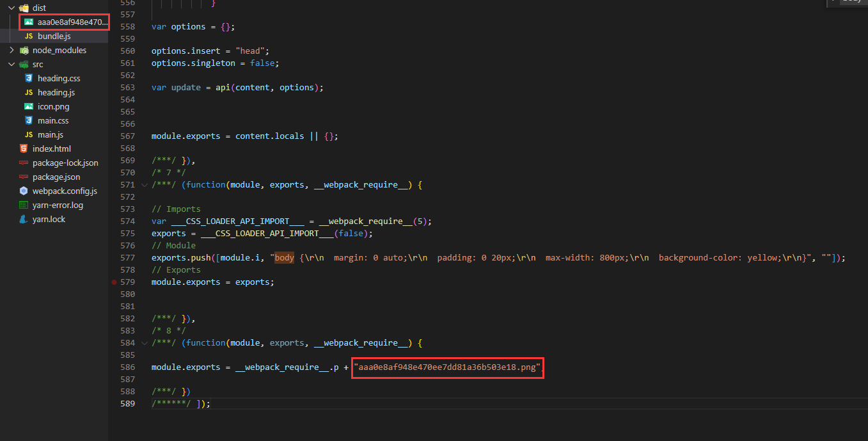
Task: Click the main.css CSS file icon
Action: [x=29, y=120]
